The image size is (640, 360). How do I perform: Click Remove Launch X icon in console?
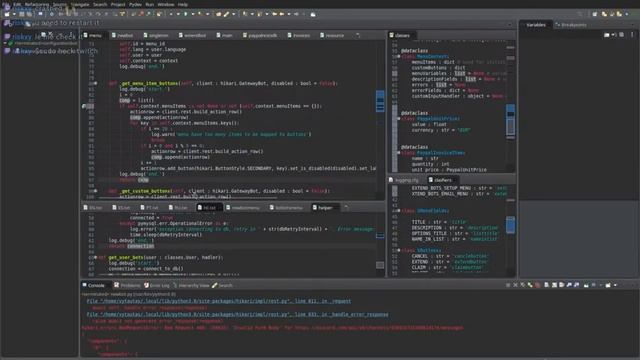(515, 285)
